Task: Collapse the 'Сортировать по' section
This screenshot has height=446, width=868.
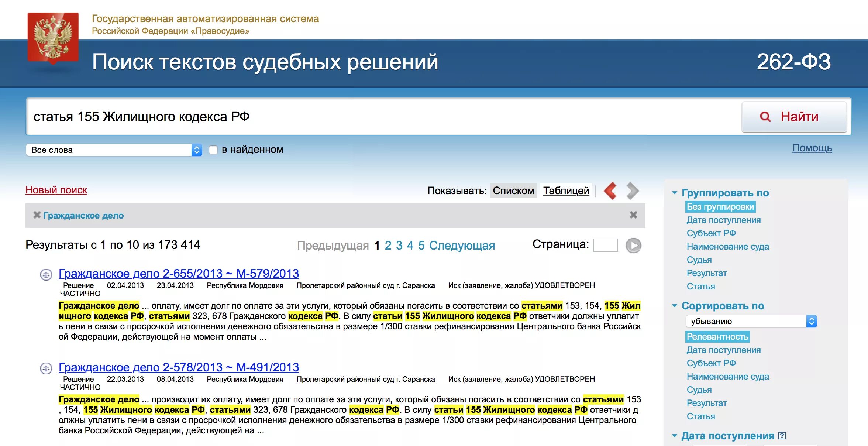Action: pyautogui.click(x=675, y=306)
